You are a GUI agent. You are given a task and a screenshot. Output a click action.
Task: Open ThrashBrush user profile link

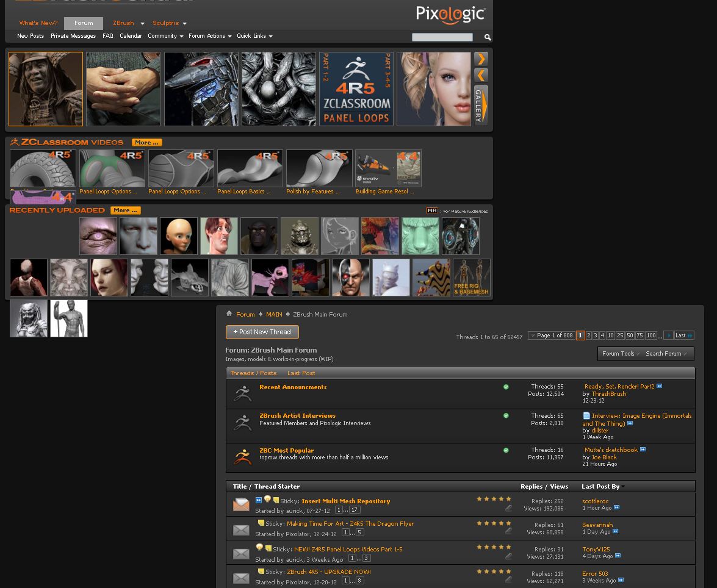pyautogui.click(x=608, y=393)
